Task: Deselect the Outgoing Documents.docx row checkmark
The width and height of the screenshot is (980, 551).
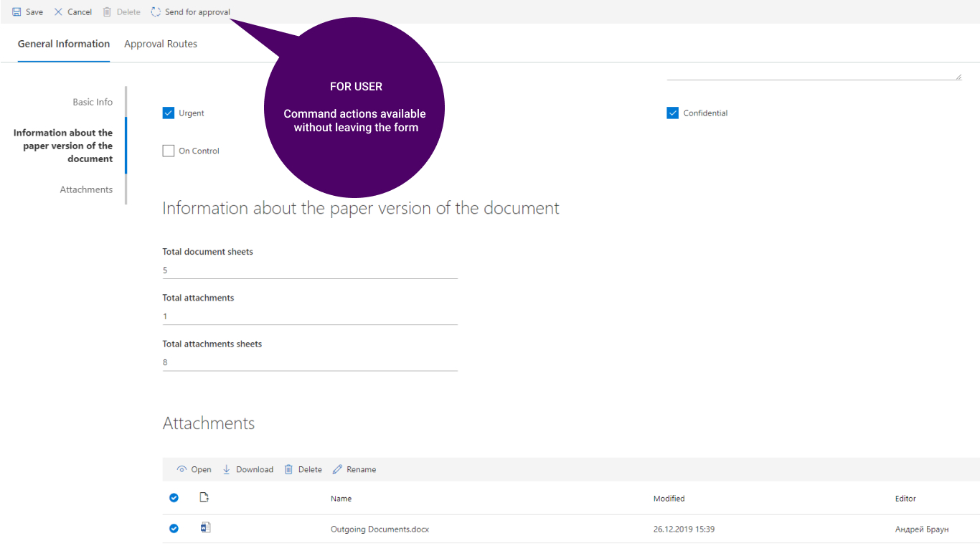Action: point(174,529)
